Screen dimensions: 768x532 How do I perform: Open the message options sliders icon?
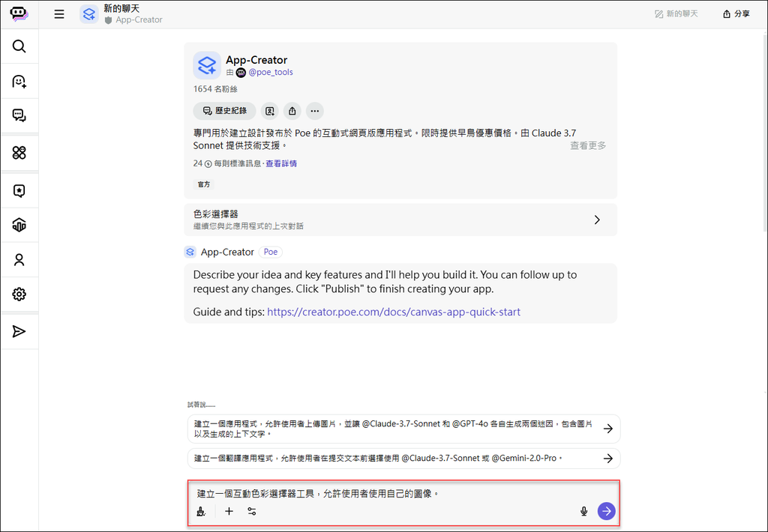coord(252,512)
